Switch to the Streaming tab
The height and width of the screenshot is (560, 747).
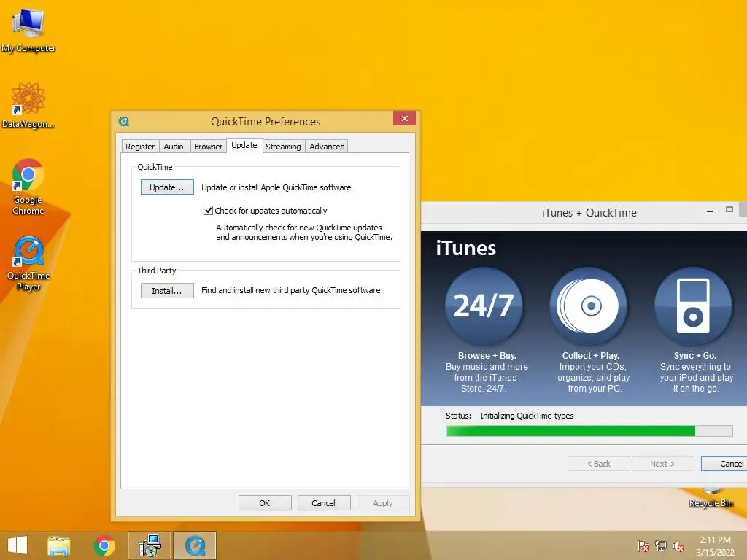coord(283,147)
